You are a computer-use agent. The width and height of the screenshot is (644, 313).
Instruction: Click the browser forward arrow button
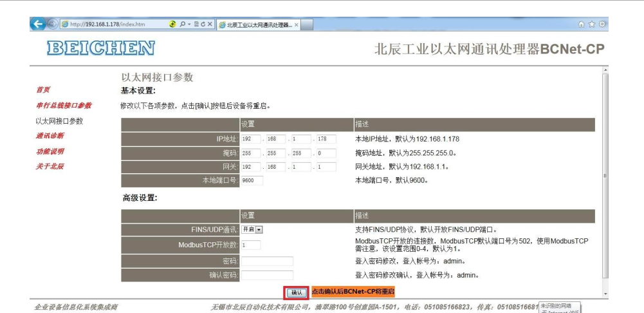(x=52, y=24)
